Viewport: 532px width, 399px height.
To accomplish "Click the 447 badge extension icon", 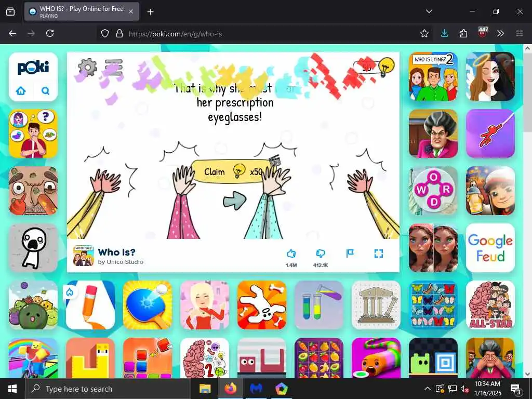I will pos(483,33).
